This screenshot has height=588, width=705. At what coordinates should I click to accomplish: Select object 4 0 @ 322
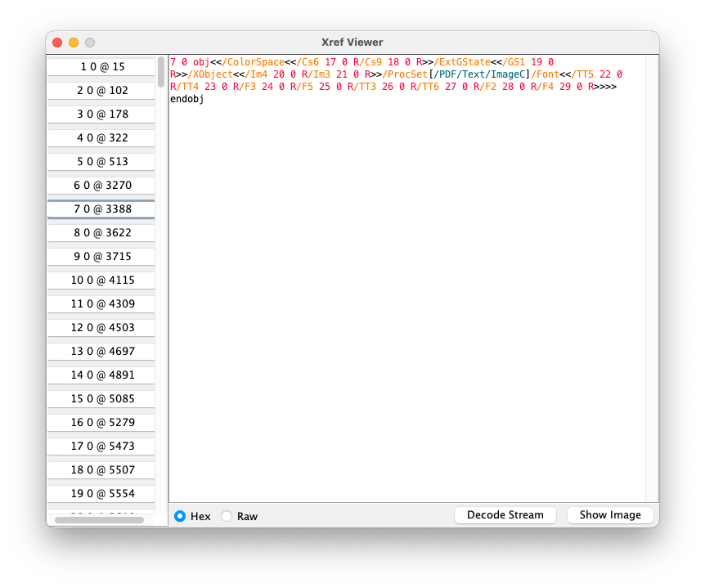coord(101,138)
